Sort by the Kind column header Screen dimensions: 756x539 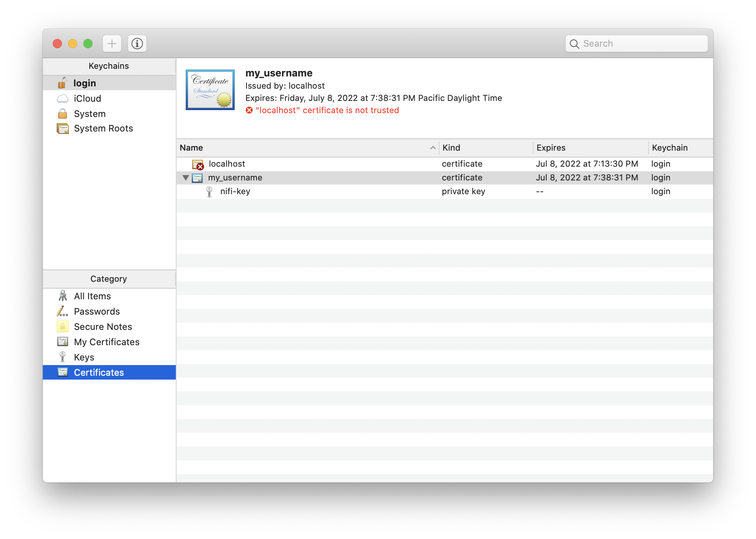pyautogui.click(x=451, y=148)
